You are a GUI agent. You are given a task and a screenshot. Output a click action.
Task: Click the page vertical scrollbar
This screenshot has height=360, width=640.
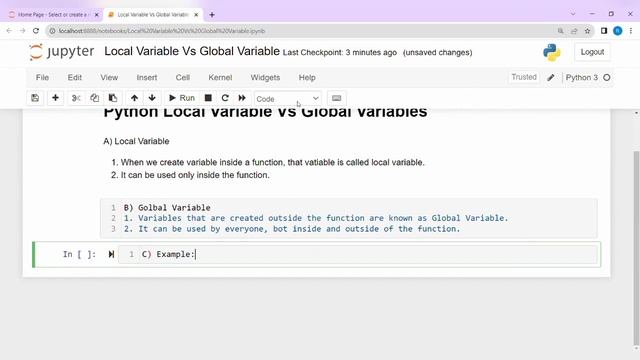pyautogui.click(x=636, y=248)
